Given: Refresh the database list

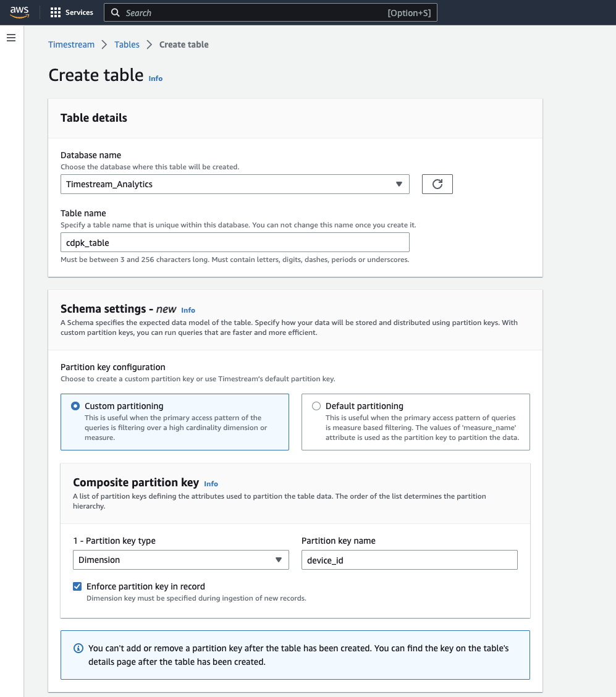Looking at the screenshot, I should pos(437,184).
